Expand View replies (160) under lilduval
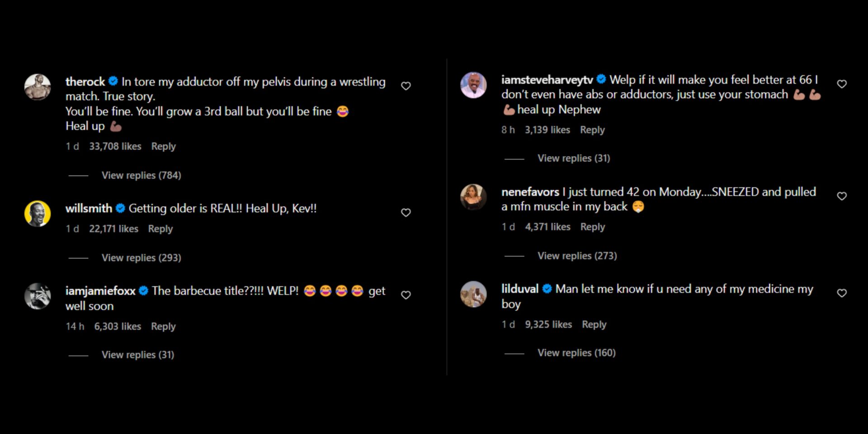 (x=576, y=353)
